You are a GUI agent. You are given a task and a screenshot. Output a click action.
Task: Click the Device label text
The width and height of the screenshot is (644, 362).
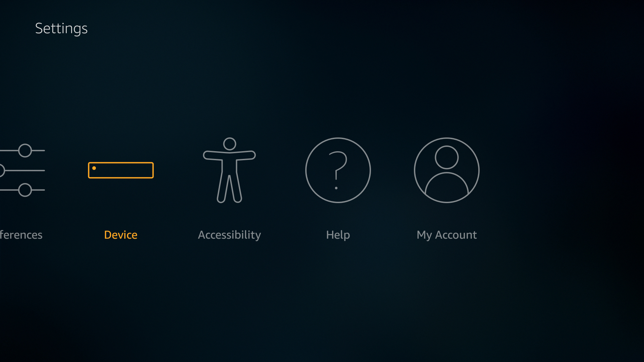[x=121, y=235]
